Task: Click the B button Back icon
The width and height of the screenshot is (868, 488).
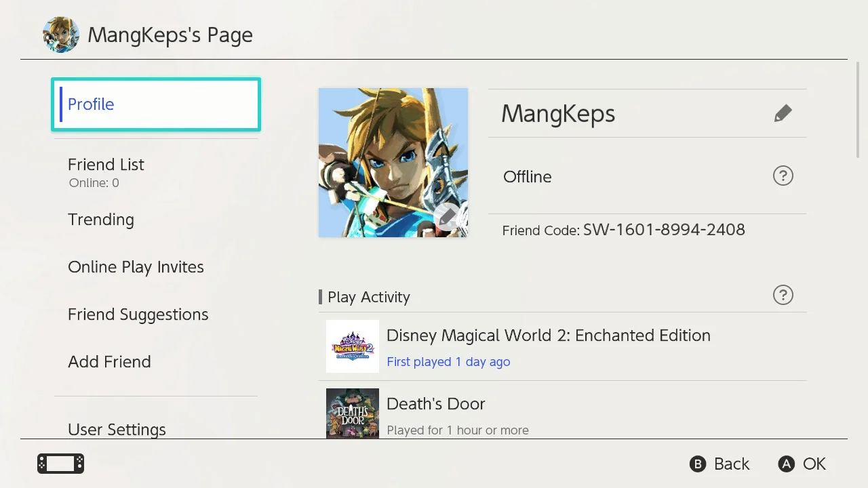Action: click(698, 464)
